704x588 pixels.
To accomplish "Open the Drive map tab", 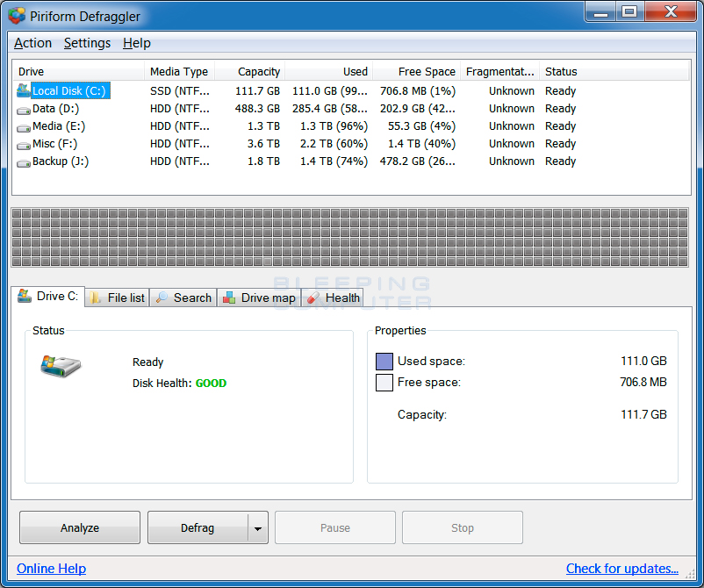I will 259,298.
